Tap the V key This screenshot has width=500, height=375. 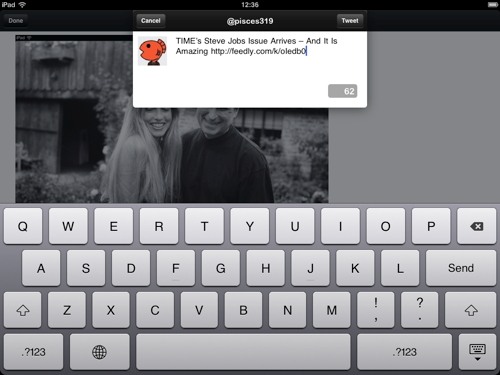(x=199, y=310)
